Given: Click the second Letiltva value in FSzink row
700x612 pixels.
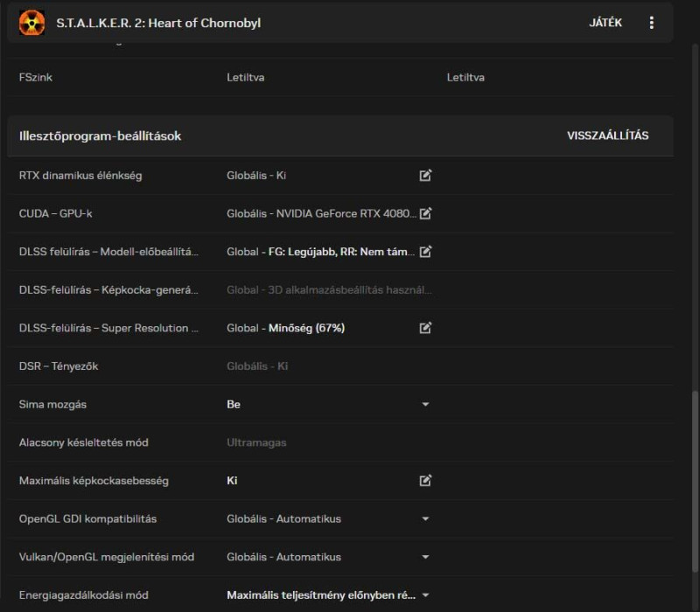Looking at the screenshot, I should point(465,78).
